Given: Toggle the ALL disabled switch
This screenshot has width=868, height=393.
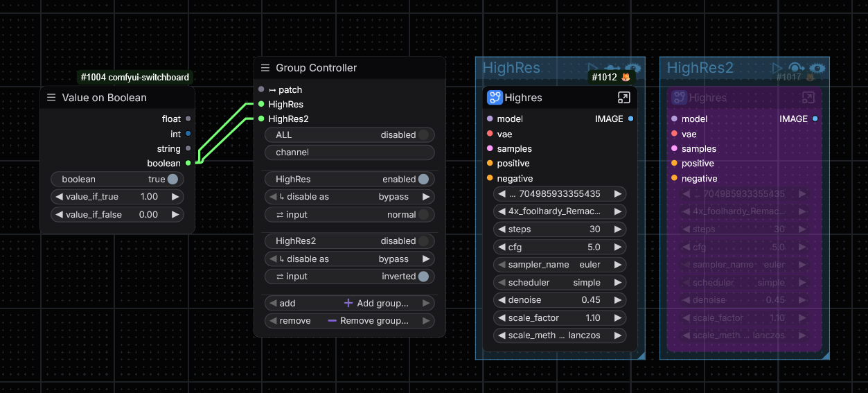Looking at the screenshot, I should (x=423, y=134).
